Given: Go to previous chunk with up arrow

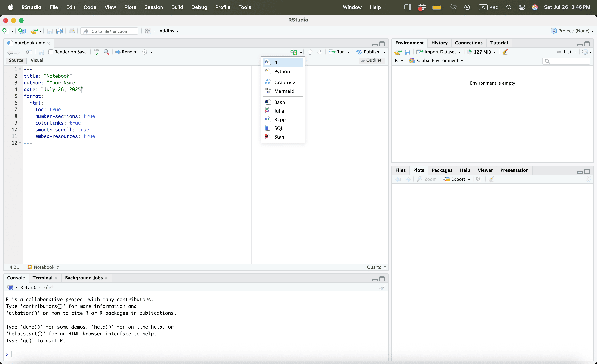Looking at the screenshot, I should (310, 52).
